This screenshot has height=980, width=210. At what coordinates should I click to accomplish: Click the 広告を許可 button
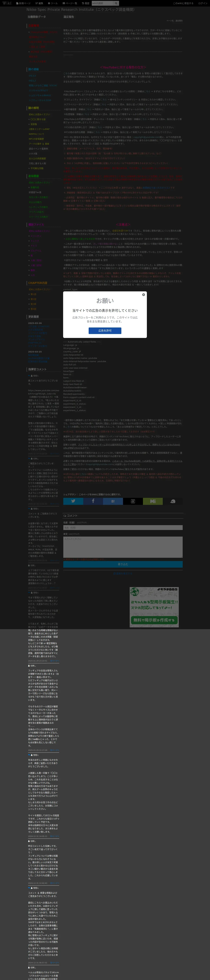pyautogui.click(x=105, y=331)
